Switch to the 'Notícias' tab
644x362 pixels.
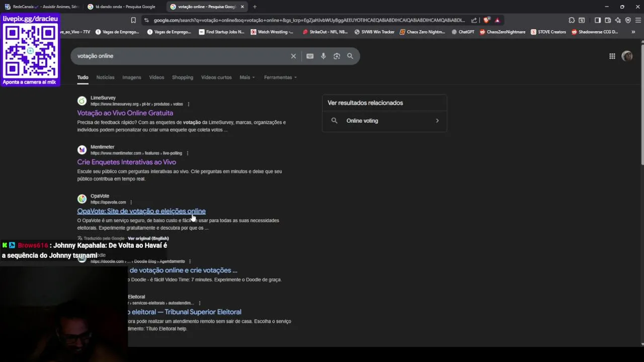pos(105,77)
